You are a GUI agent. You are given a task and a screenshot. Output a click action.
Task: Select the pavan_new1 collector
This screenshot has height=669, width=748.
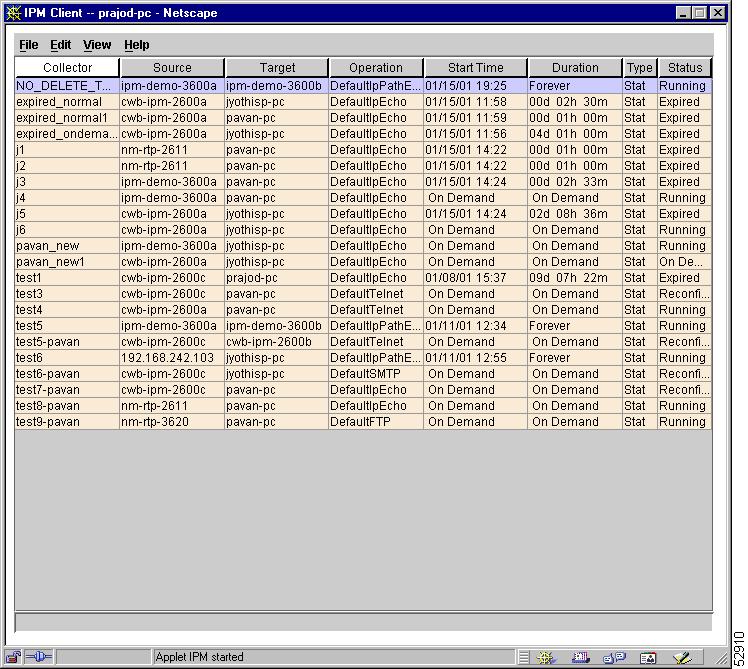[x=363, y=262]
